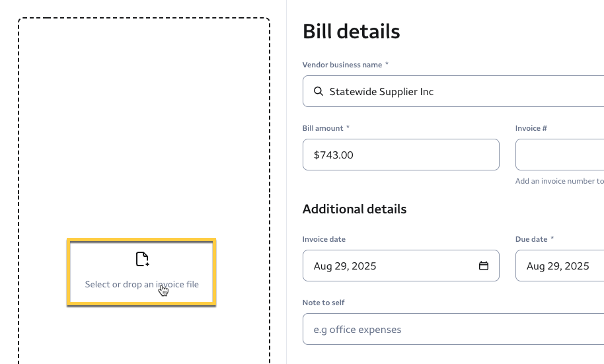Click the "Bill details" heading
This screenshot has width=604, height=364.
[351, 31]
